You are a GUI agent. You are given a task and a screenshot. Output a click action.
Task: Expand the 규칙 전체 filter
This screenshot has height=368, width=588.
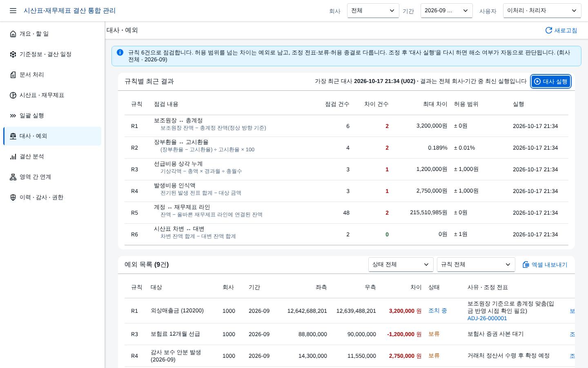point(476,265)
